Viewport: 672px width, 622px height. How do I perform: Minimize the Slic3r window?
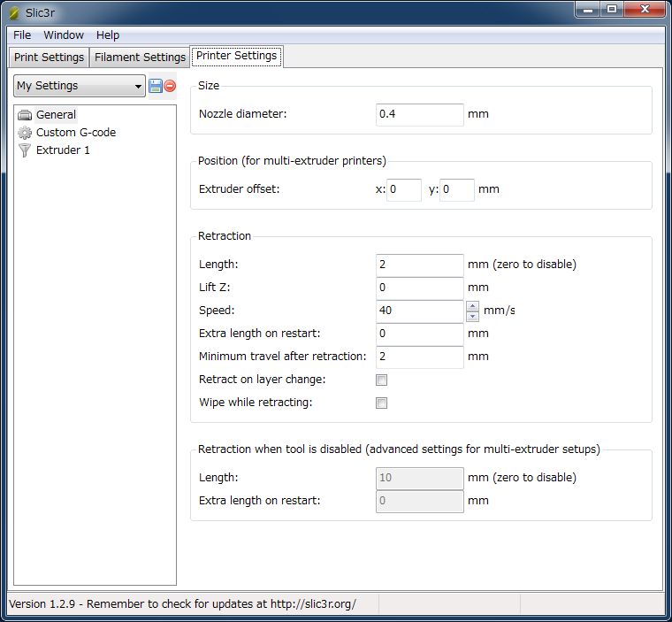[x=588, y=10]
